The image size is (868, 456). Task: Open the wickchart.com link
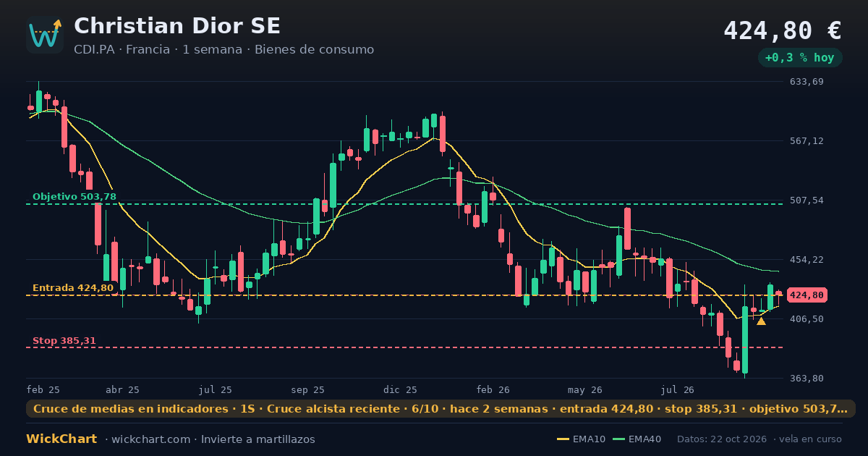pyautogui.click(x=153, y=439)
